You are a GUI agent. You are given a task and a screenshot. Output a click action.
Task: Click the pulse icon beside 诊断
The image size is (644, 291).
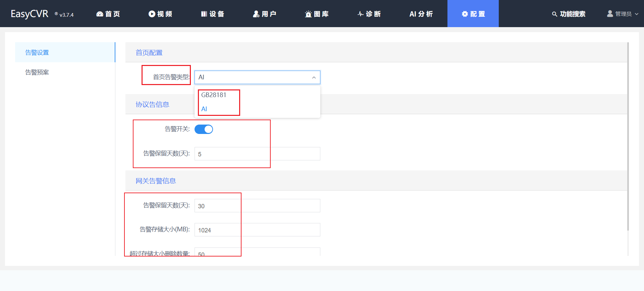(361, 14)
